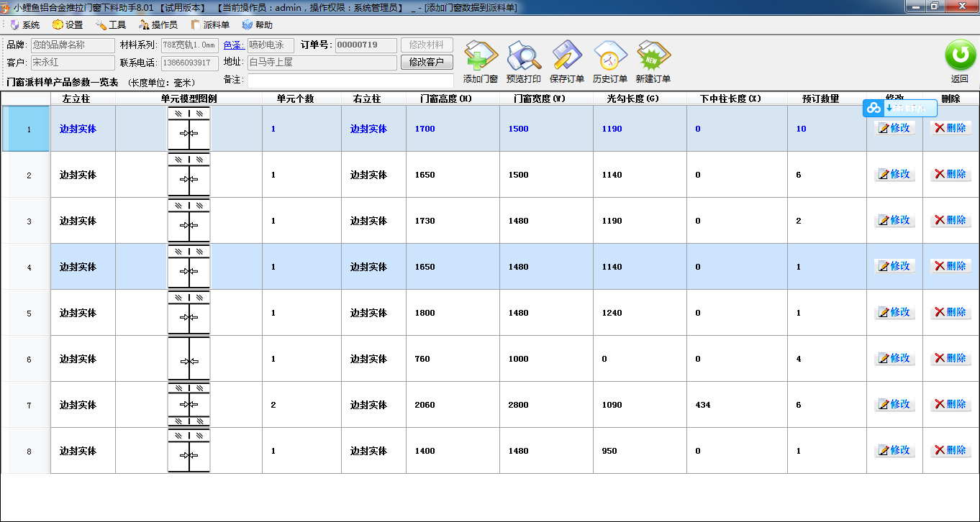
Task: Delete row 4 with 删除
Action: coord(950,266)
